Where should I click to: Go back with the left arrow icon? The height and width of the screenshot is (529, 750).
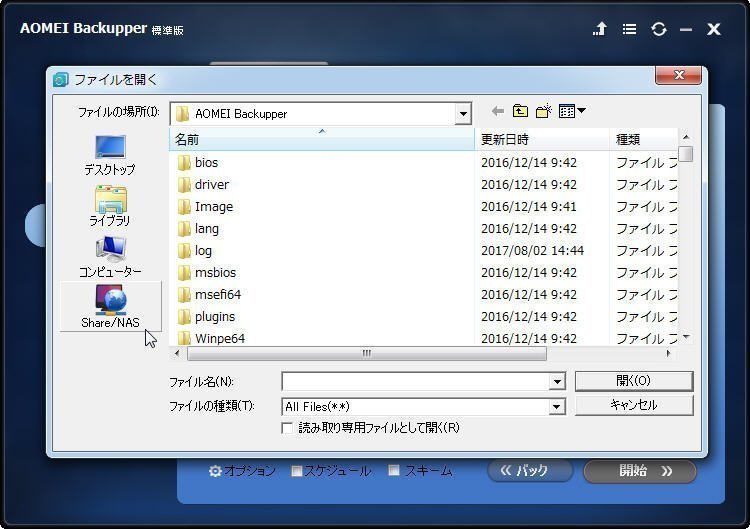click(x=498, y=111)
